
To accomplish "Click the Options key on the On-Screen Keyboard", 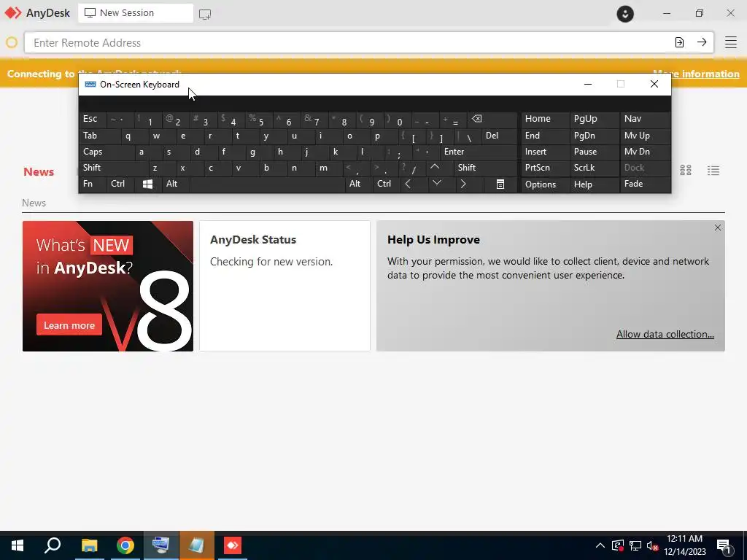I will pyautogui.click(x=546, y=184).
